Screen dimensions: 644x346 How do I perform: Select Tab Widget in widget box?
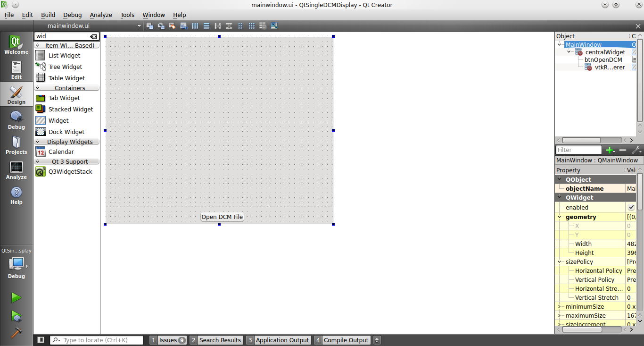point(64,98)
